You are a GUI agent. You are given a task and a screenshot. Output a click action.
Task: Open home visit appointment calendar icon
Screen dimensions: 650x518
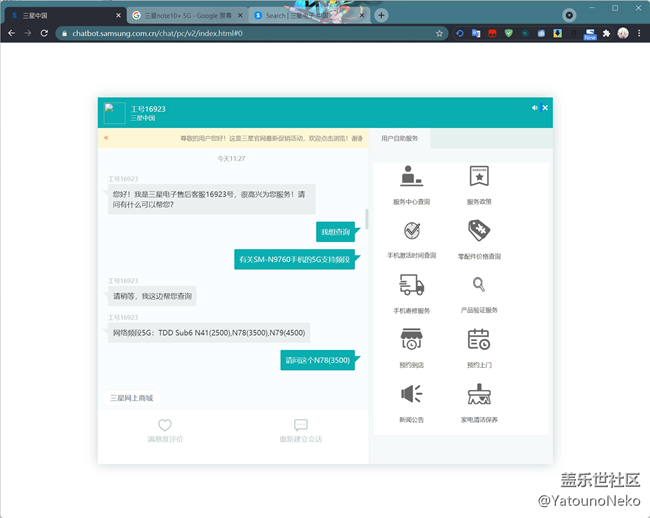[479, 339]
